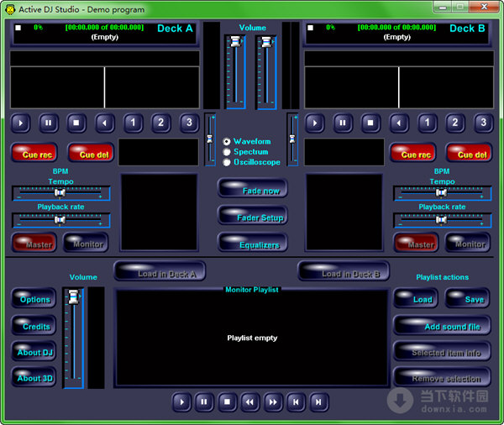
Task: Click the empty Monitor Playlist list
Action: pos(252,338)
